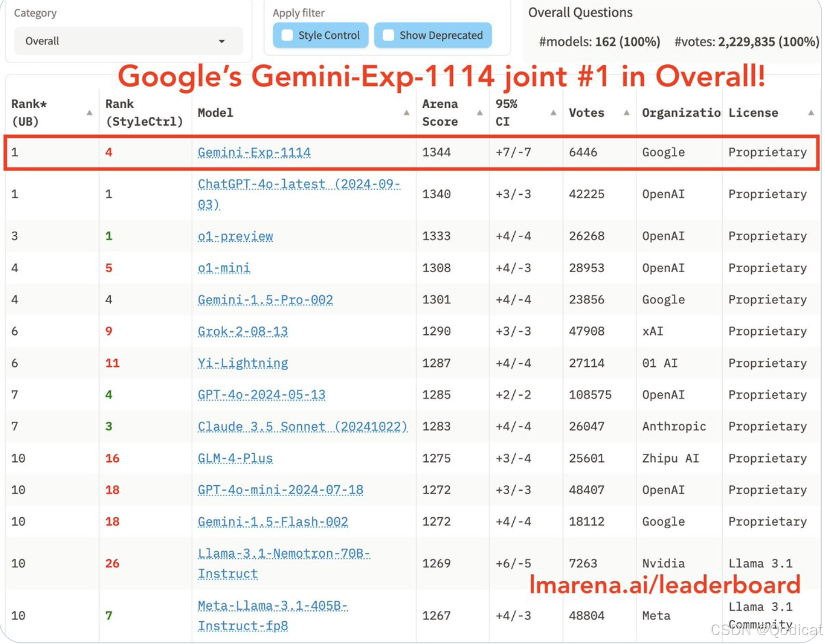Open the Gemini-1.5-Pro-002 link
The height and width of the screenshot is (644, 825).
[x=265, y=300]
